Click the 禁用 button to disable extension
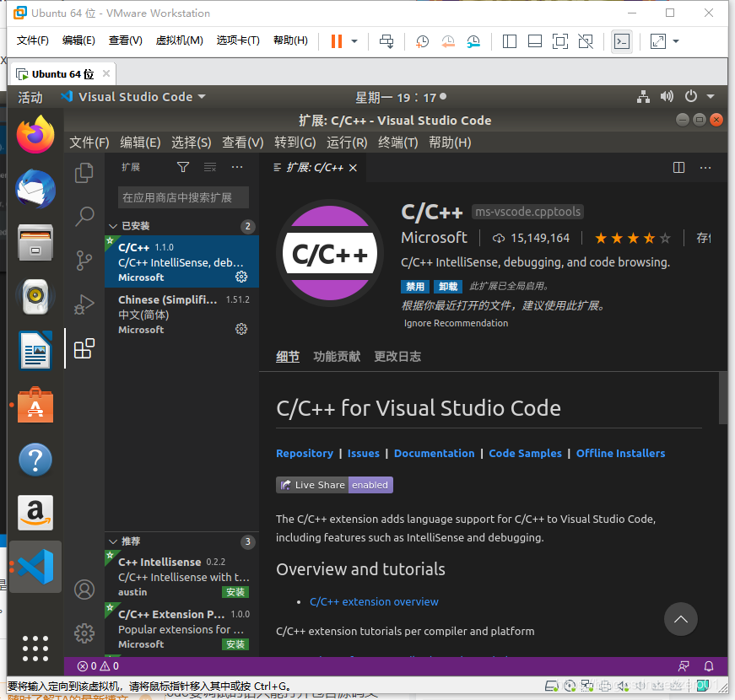Viewport: 735px width, 700px height. click(415, 286)
